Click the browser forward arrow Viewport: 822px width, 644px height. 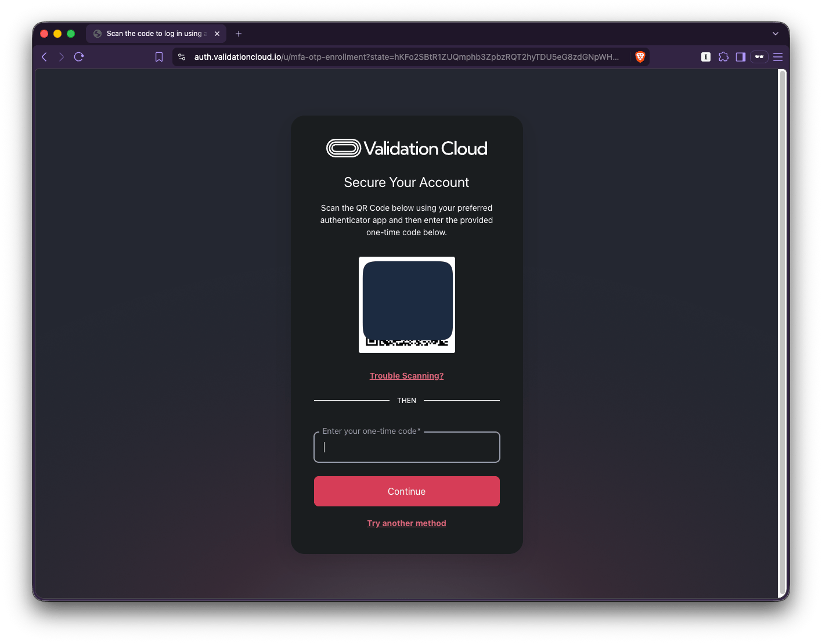pos(62,57)
